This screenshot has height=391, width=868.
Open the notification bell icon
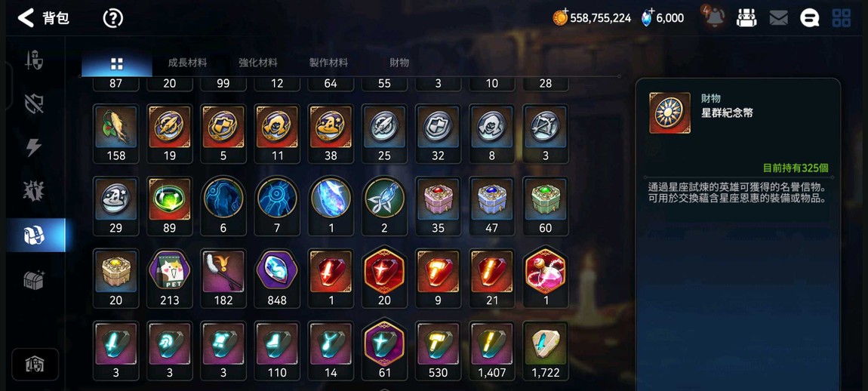pyautogui.click(x=713, y=17)
